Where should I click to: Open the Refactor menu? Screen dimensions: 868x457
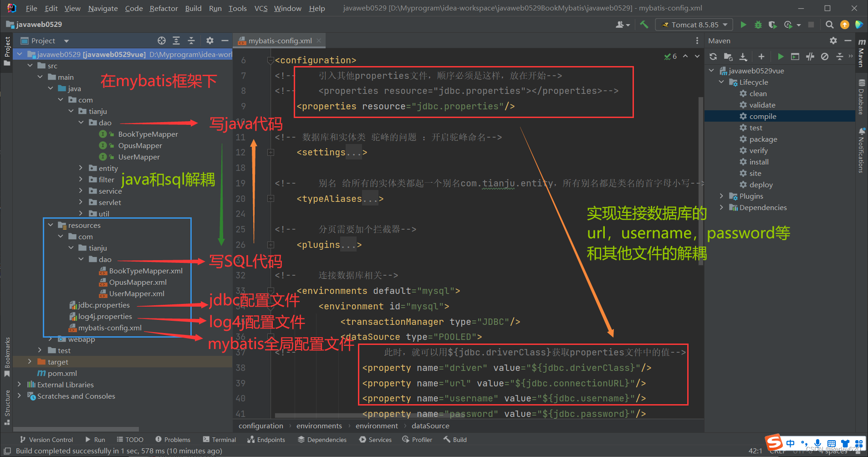click(x=163, y=8)
